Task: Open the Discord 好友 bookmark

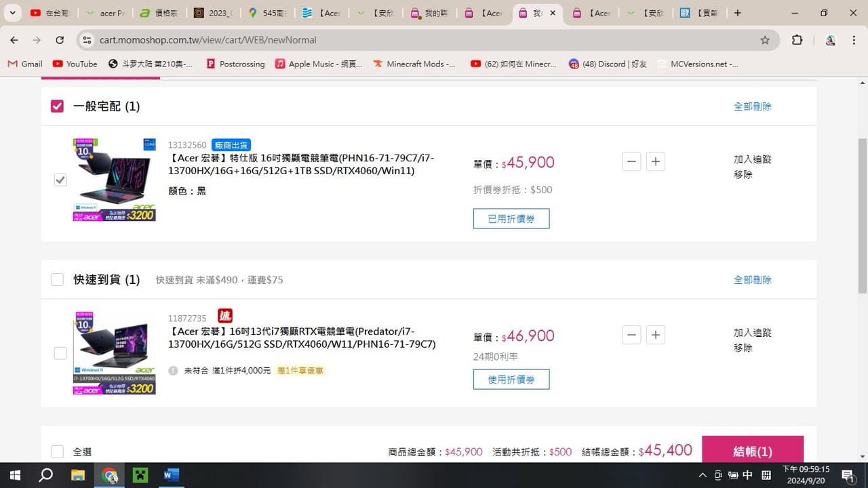Action: [607, 64]
